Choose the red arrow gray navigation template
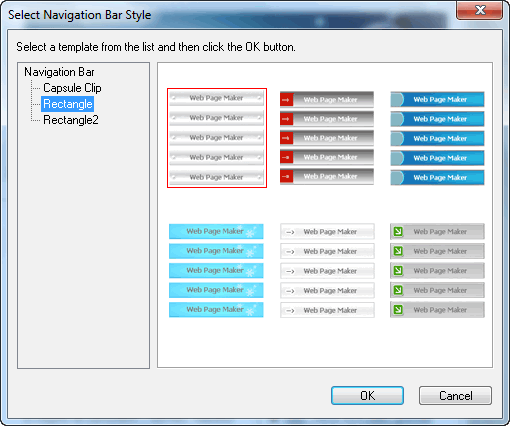 [x=327, y=138]
